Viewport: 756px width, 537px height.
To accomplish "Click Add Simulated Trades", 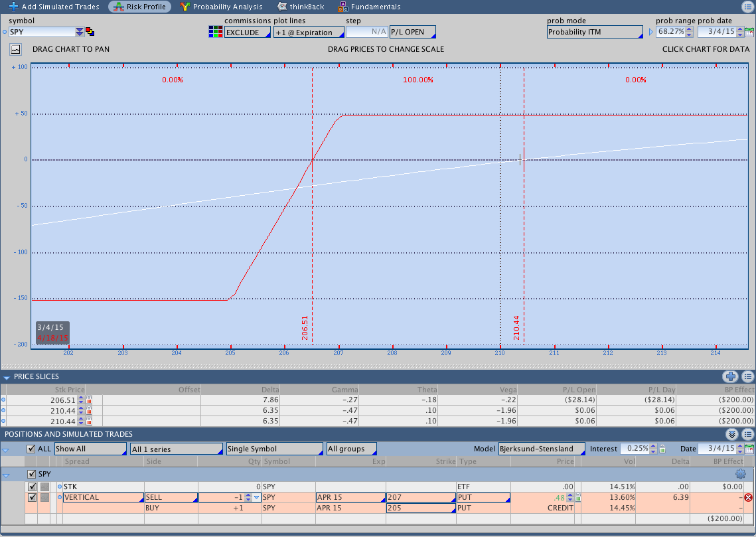I will click(54, 7).
